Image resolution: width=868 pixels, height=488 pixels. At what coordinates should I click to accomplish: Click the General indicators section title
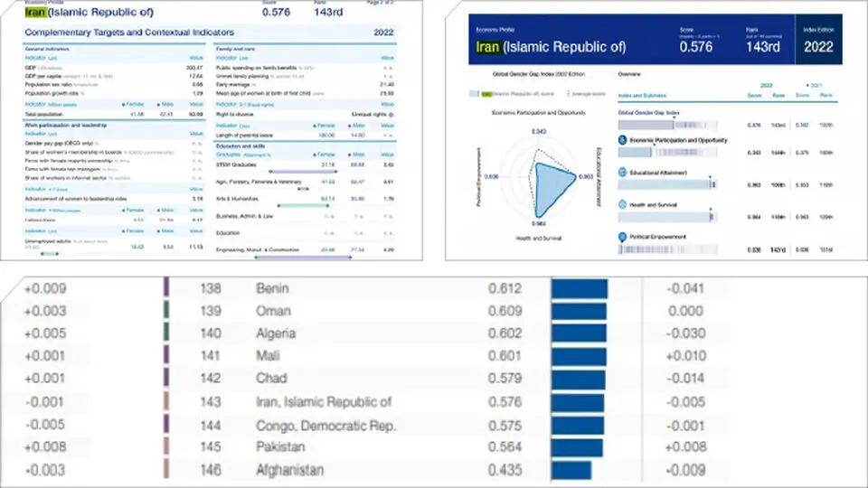click(x=47, y=49)
